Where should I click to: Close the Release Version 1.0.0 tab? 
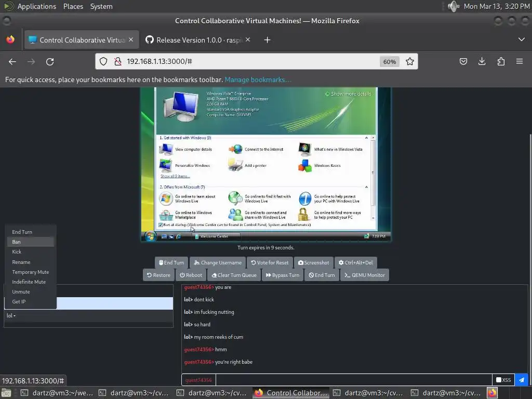(x=248, y=39)
